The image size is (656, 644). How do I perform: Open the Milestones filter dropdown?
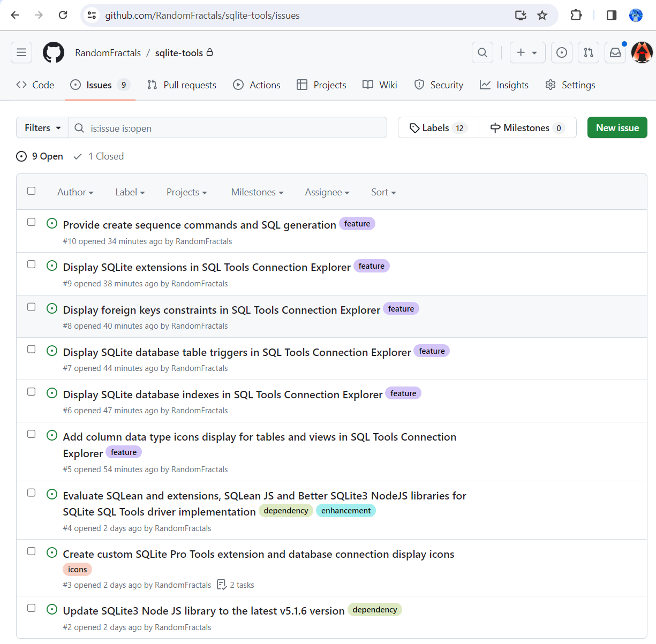coord(258,192)
